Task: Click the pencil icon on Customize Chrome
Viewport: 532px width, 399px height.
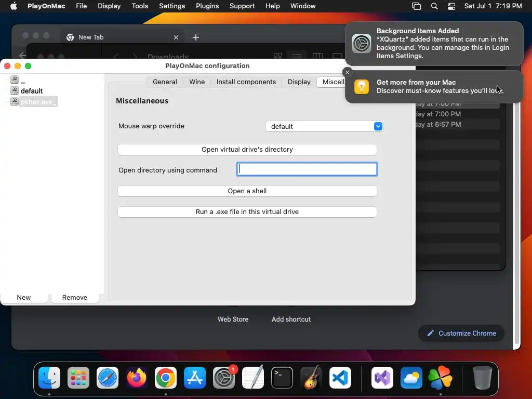Action: [x=430, y=333]
